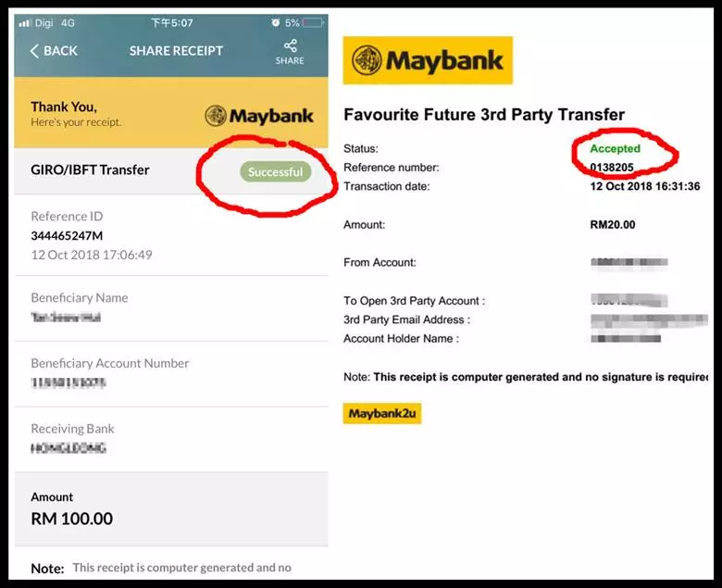Viewport: 722px width, 588px height.
Task: Click the Maybank tiger logo on phone receipt
Action: 216,116
